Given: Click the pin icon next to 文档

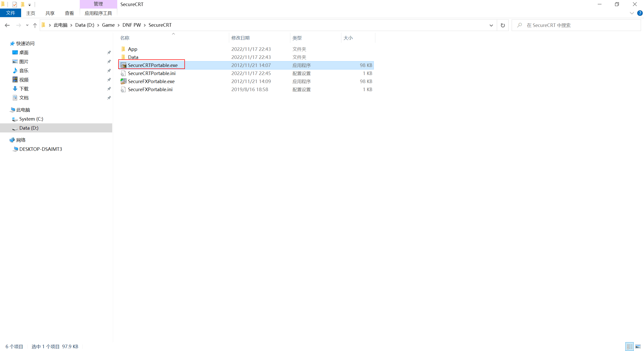Looking at the screenshot, I should [x=109, y=98].
